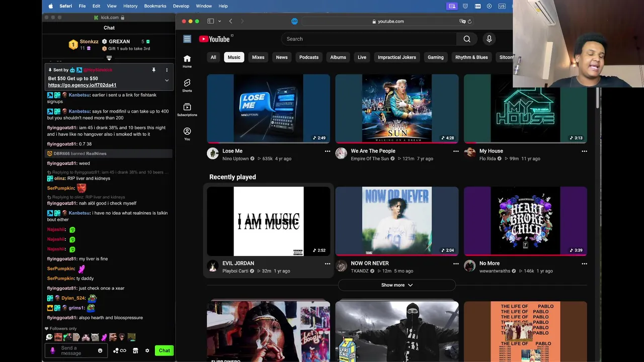Select the Mixes filter chip
Screen dimensions: 644x362
[258, 57]
